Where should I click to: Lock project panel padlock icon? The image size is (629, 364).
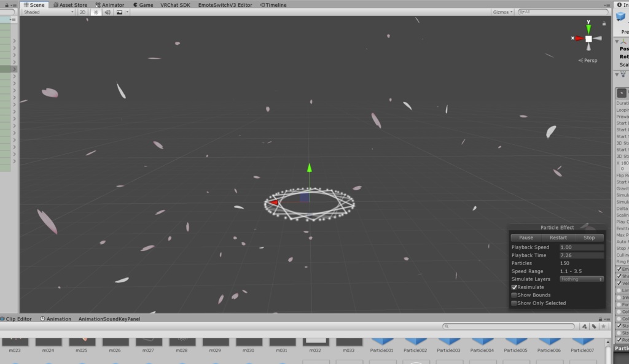[600, 319]
